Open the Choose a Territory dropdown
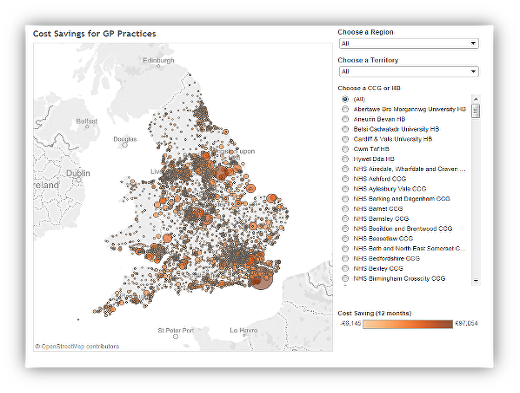Viewport: 520px width, 393px height. [408, 71]
